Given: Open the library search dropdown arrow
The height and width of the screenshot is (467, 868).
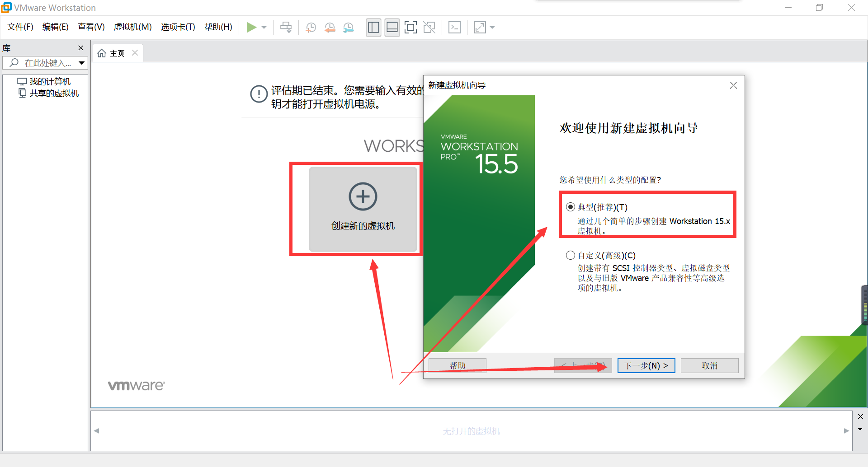Looking at the screenshot, I should pyautogui.click(x=81, y=63).
